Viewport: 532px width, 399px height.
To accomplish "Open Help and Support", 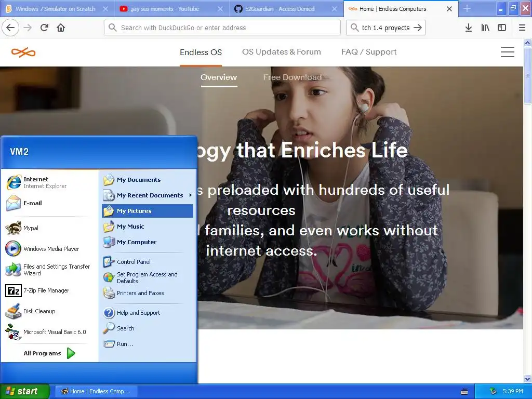I will pos(148,313).
